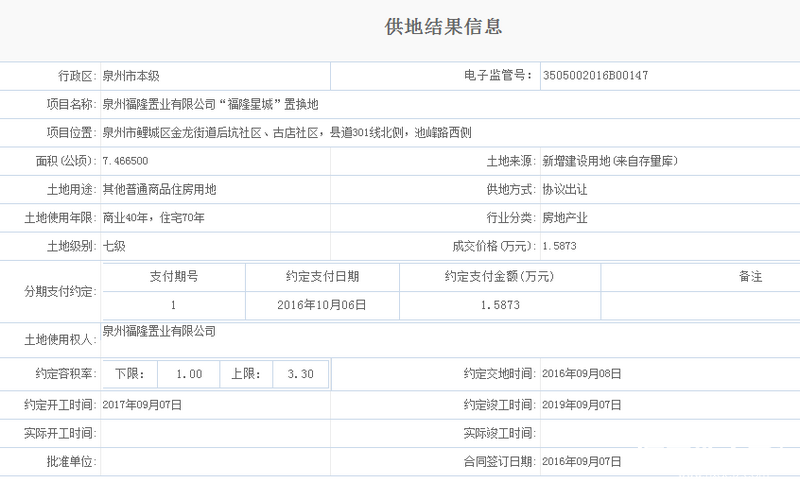
Task: Click the 支付期号 column header
Action: pos(174,277)
